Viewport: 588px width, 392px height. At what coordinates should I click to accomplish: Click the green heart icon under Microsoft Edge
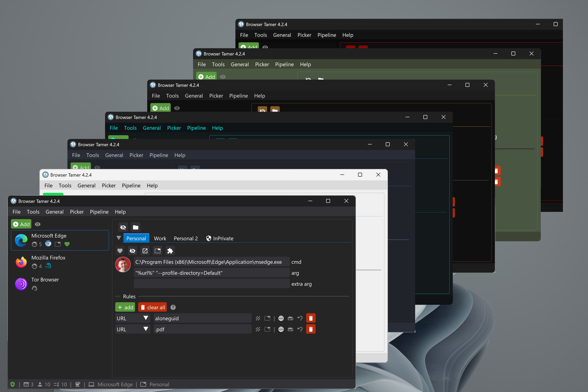67,244
